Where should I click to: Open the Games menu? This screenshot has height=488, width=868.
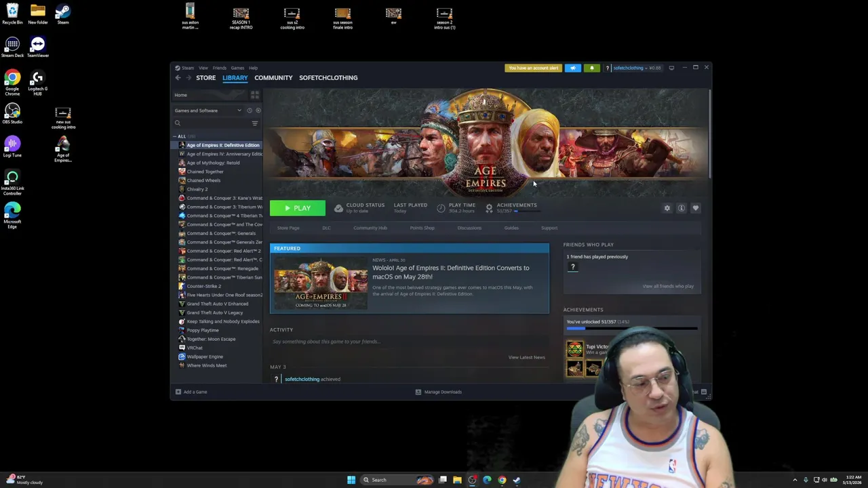[237, 68]
